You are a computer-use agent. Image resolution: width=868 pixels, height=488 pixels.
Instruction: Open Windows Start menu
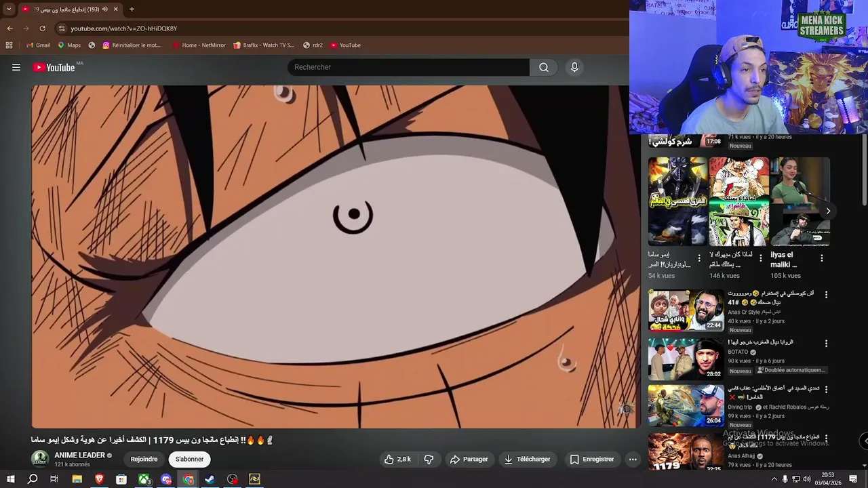pyautogui.click(x=11, y=479)
